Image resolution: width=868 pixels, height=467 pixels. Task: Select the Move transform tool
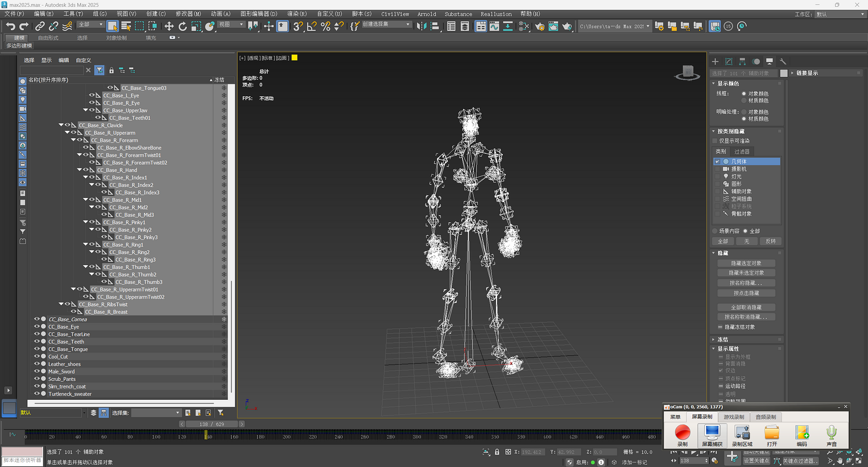169,26
